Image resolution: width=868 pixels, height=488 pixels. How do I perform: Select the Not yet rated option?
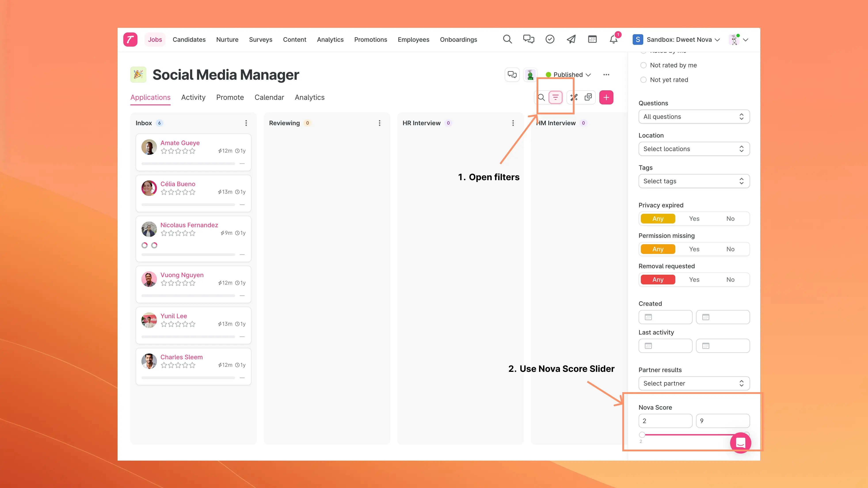[643, 80]
